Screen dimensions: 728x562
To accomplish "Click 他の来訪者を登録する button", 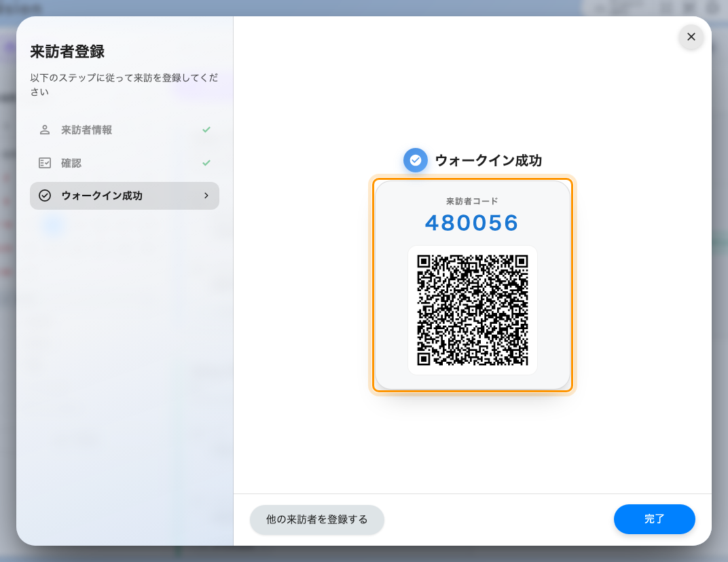I will pyautogui.click(x=316, y=519).
